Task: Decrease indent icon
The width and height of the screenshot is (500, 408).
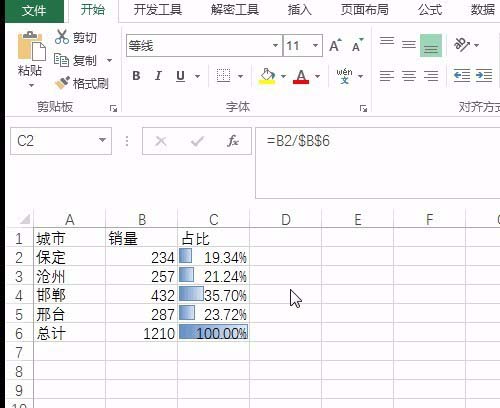Action: pos(462,76)
